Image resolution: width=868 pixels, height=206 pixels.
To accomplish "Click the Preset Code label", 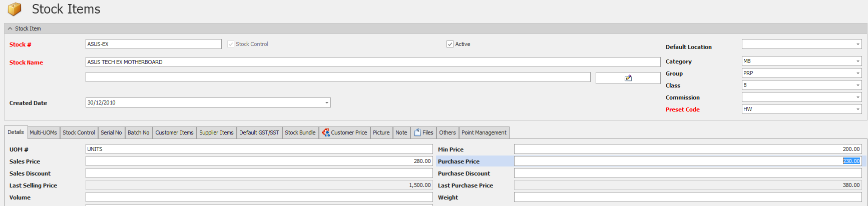I will (x=682, y=109).
